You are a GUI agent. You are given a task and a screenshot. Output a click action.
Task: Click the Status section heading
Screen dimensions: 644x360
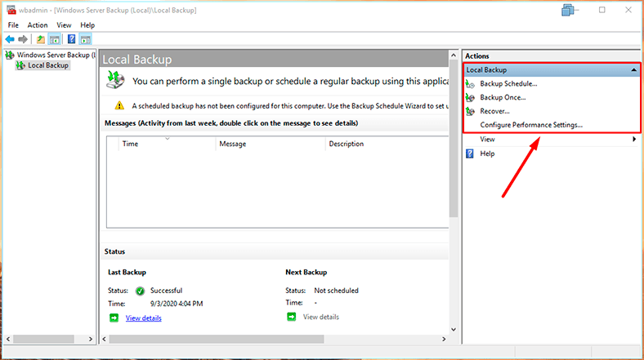[x=114, y=251]
